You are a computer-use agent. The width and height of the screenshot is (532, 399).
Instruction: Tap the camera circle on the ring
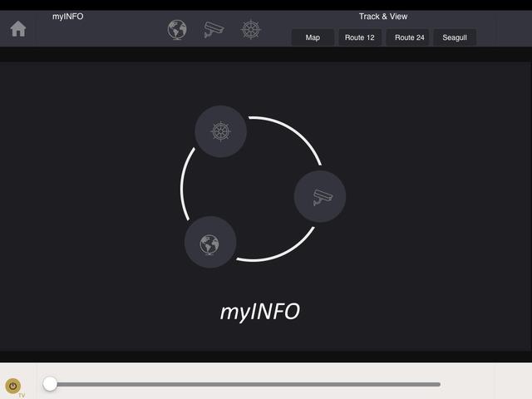click(x=320, y=197)
